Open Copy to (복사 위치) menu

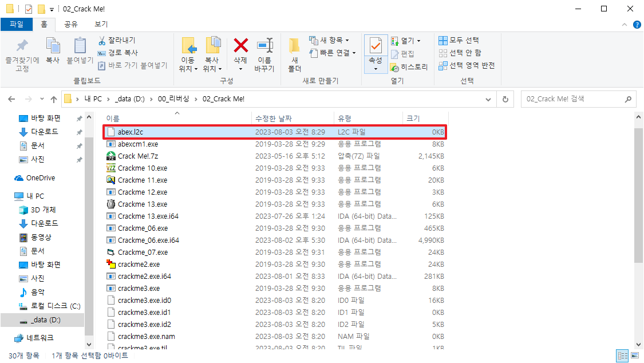(x=212, y=54)
